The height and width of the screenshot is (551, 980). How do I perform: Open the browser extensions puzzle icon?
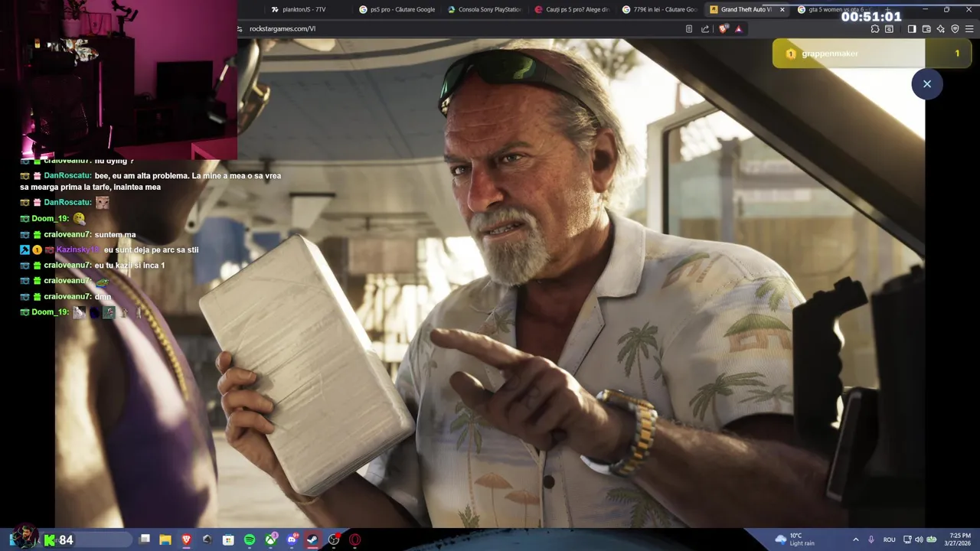875,29
